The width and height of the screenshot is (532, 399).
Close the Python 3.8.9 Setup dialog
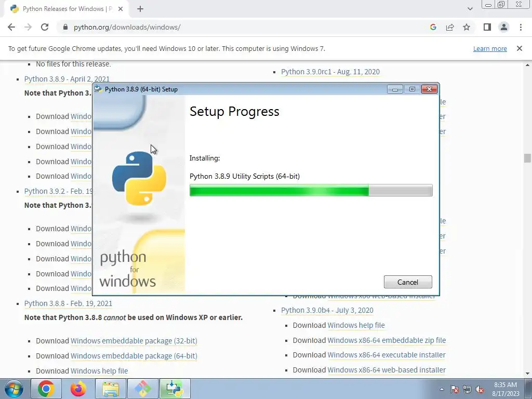[429, 89]
